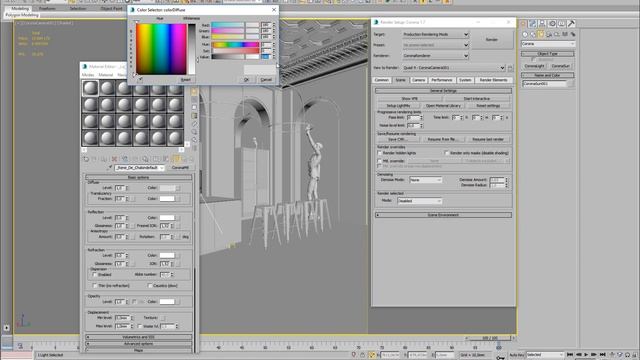Screen dimensions: 640x360
Task: Click Get Material icon in Material Editor
Action: click(x=86, y=159)
